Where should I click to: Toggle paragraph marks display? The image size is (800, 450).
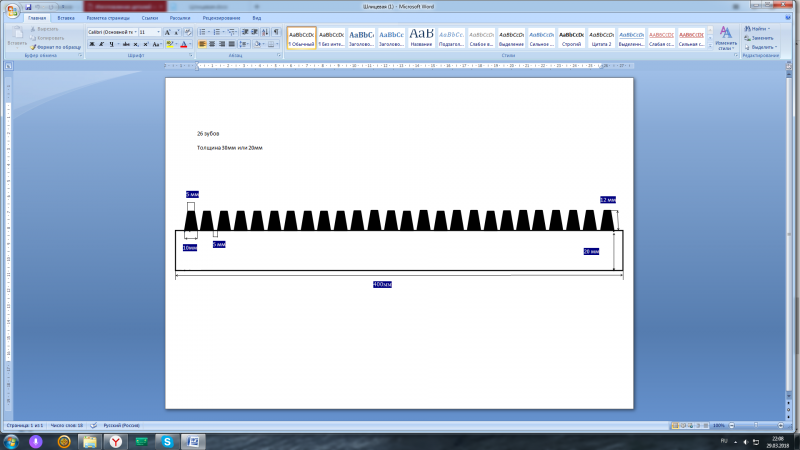click(276, 32)
